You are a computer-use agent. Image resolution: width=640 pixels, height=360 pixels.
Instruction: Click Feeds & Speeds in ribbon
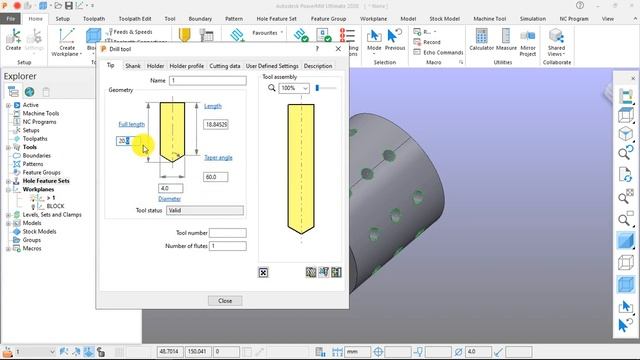pyautogui.click(x=129, y=32)
